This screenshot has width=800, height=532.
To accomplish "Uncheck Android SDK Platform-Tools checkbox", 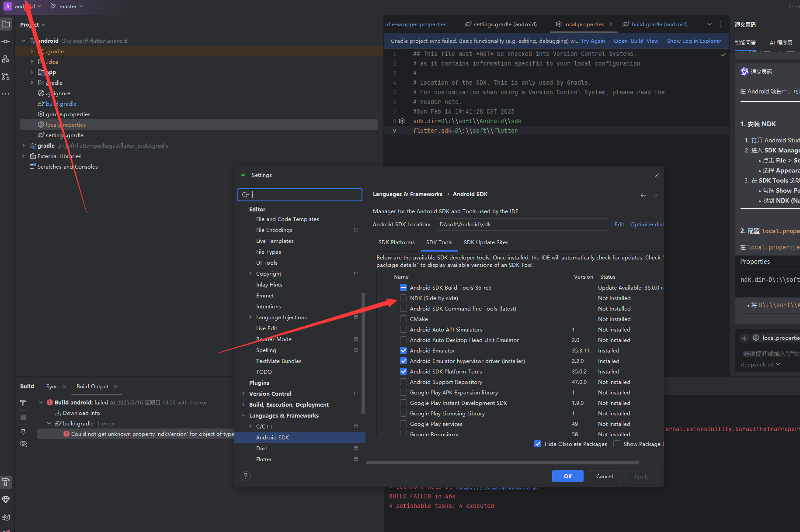I will (403, 371).
